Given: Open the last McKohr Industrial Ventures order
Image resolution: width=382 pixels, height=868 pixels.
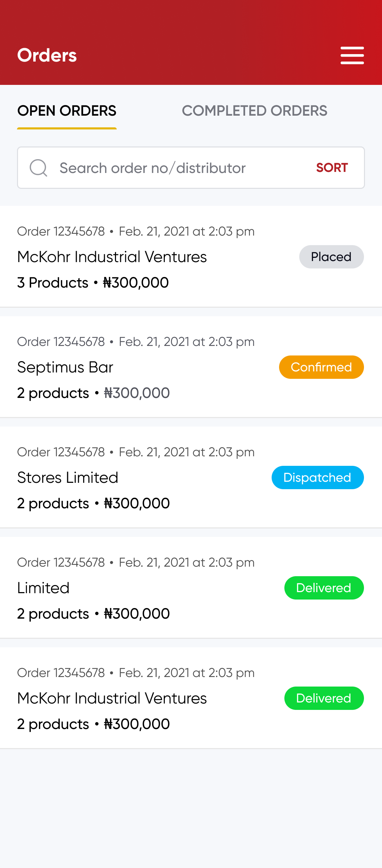Looking at the screenshot, I should (112, 699).
